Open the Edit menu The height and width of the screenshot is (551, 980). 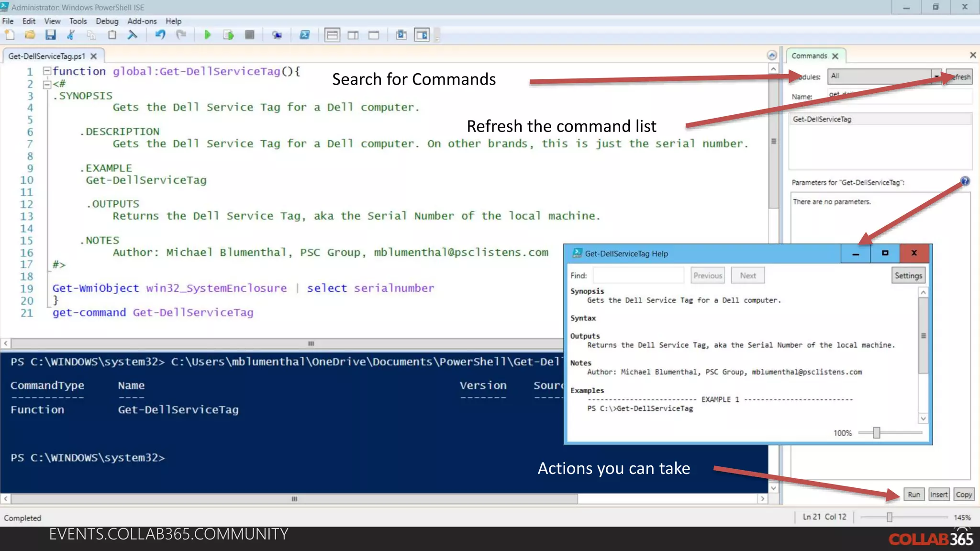(29, 21)
